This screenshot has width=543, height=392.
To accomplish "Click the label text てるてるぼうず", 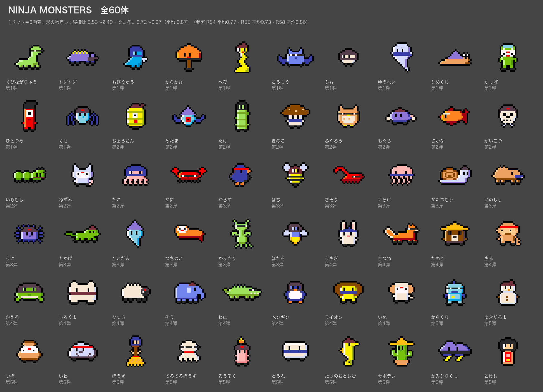I will click(x=181, y=376).
